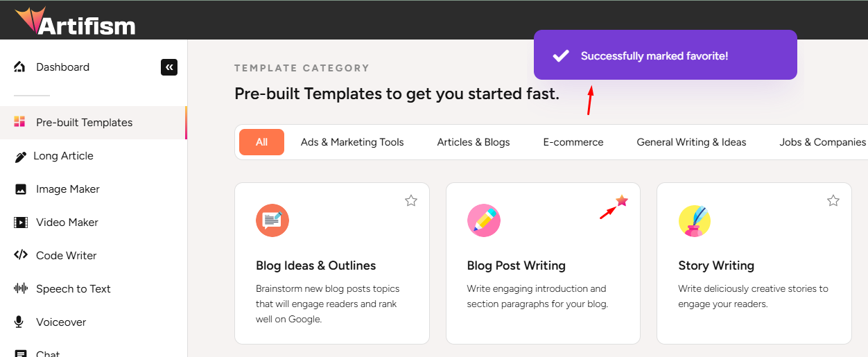This screenshot has height=357, width=868.
Task: Filter templates by Articles & Blogs
Action: tap(474, 142)
